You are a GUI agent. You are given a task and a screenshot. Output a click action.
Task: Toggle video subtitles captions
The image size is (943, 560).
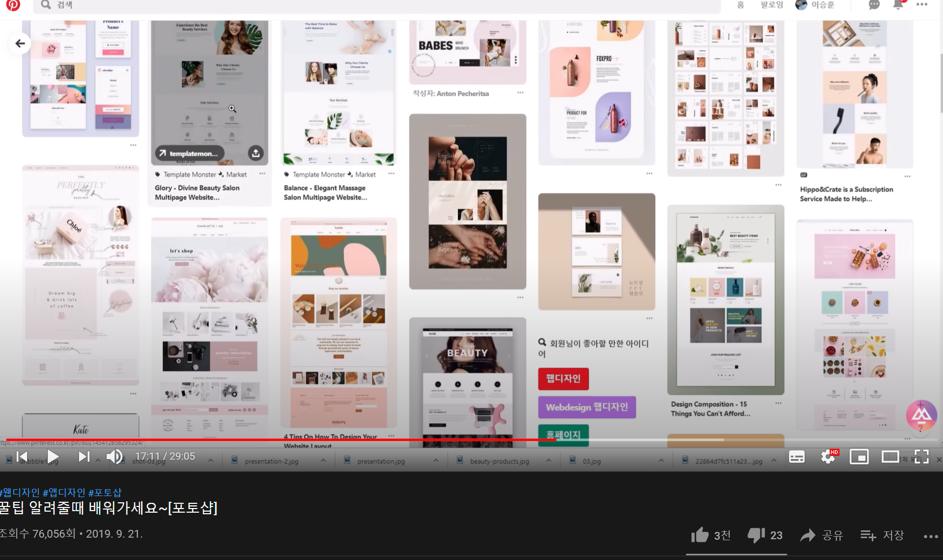click(x=797, y=457)
